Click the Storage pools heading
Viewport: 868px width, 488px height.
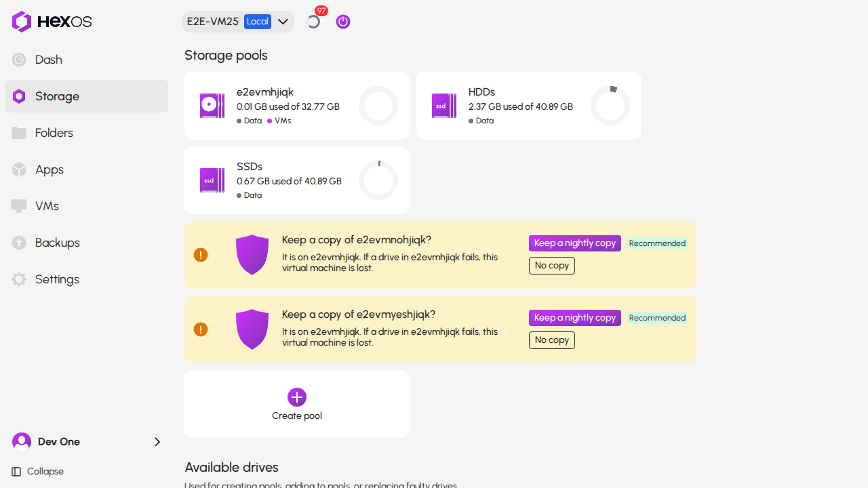pos(226,55)
